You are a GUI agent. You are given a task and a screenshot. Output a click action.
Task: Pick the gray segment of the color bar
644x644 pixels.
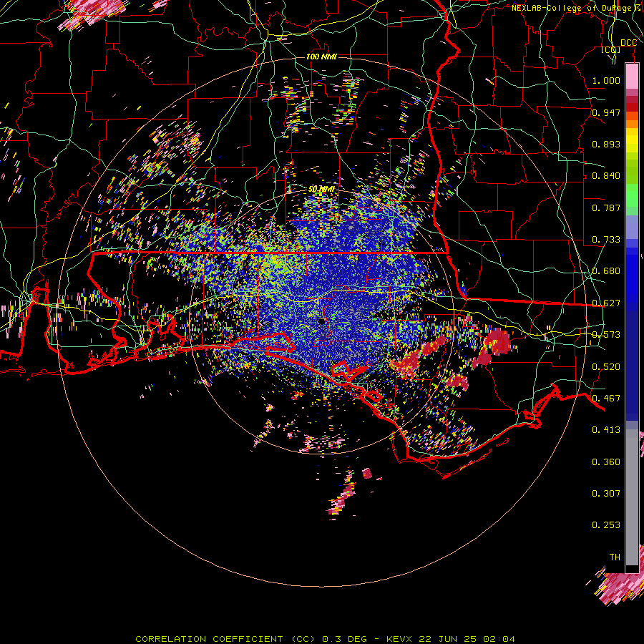point(632,497)
